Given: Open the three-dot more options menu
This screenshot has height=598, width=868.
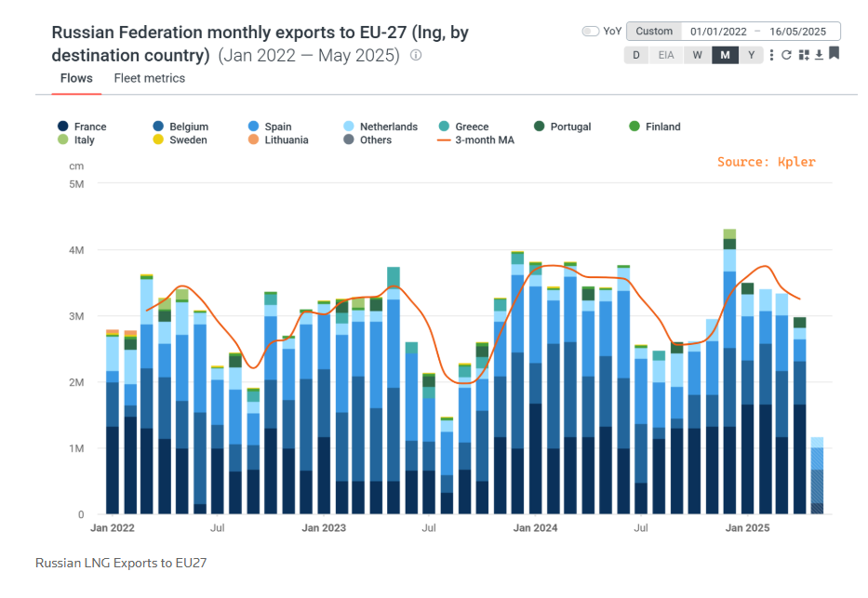Looking at the screenshot, I should tap(772, 55).
